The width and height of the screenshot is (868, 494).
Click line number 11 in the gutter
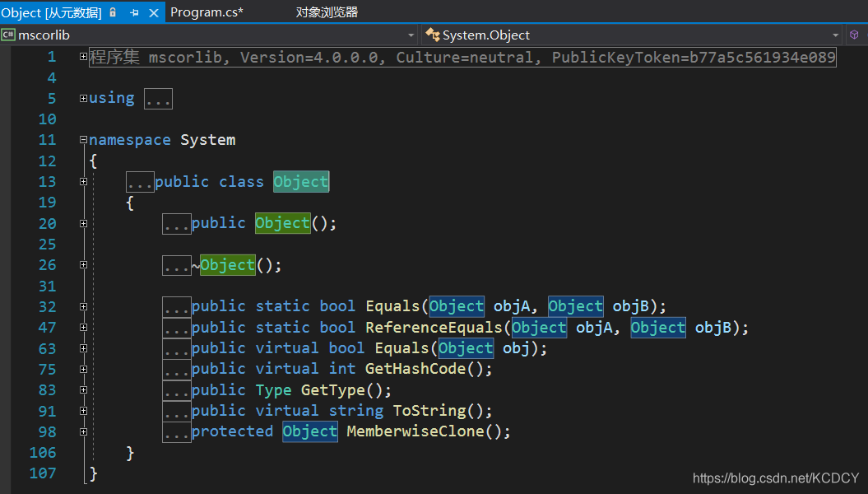(x=48, y=140)
